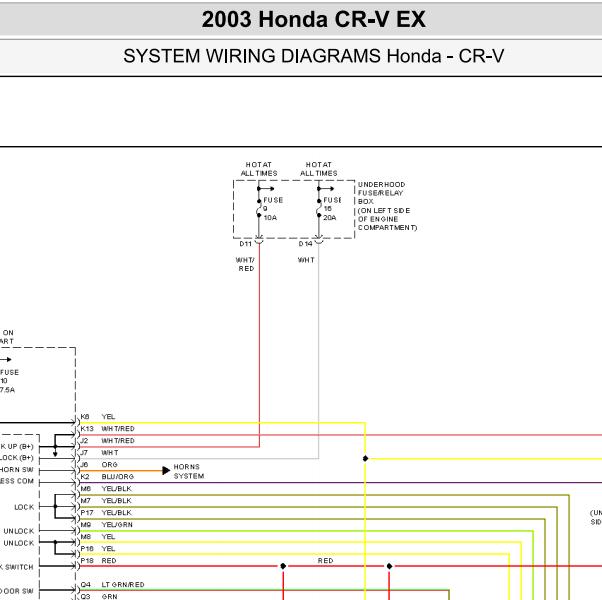
Task: Select the BLU/ORG wire color label
Action: (x=117, y=476)
